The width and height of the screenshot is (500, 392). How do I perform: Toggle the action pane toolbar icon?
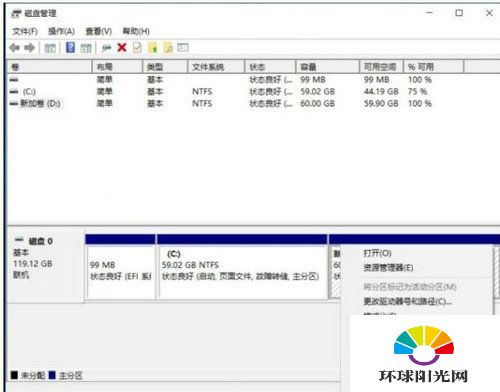pos(86,48)
